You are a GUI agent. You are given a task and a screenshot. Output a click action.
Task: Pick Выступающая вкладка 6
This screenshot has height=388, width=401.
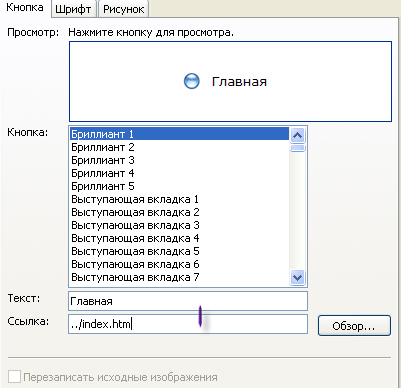(180, 264)
